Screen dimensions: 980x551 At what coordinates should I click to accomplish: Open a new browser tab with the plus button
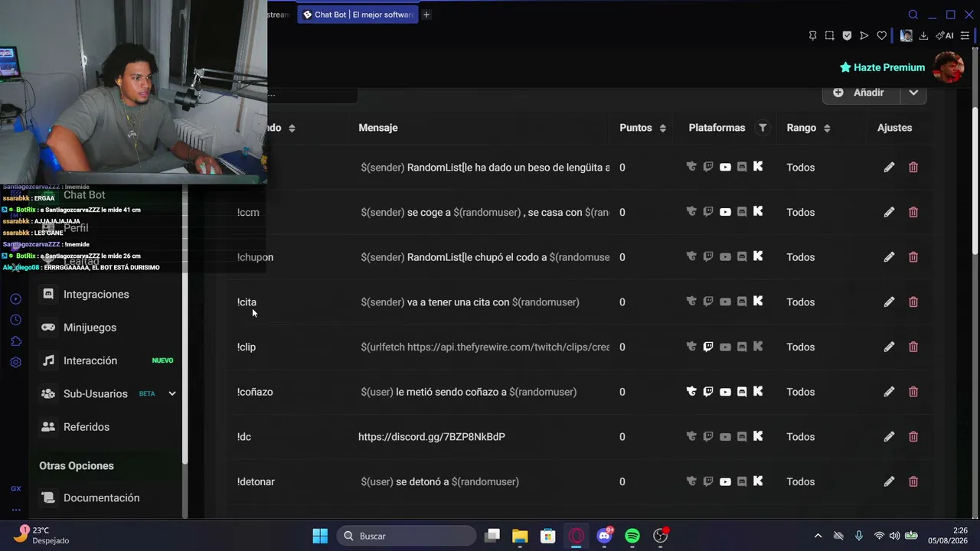426,15
